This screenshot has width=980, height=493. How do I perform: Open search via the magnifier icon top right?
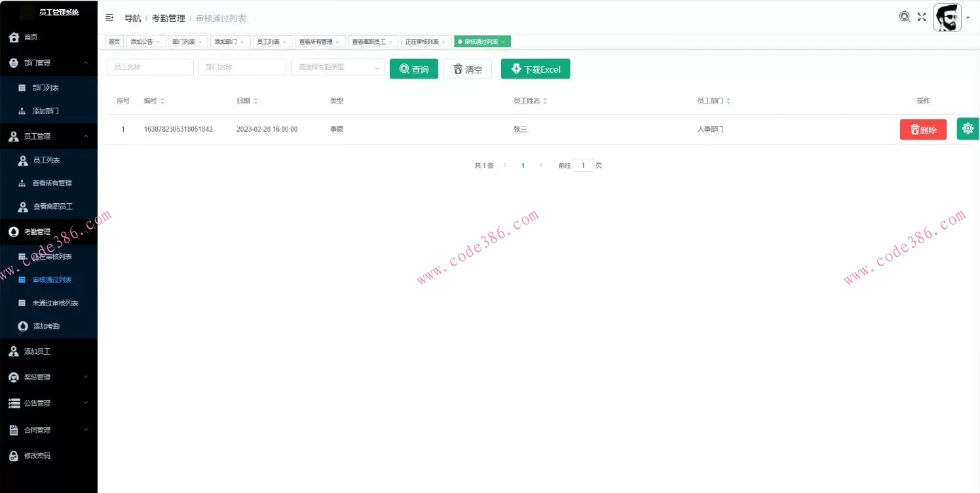pos(905,18)
